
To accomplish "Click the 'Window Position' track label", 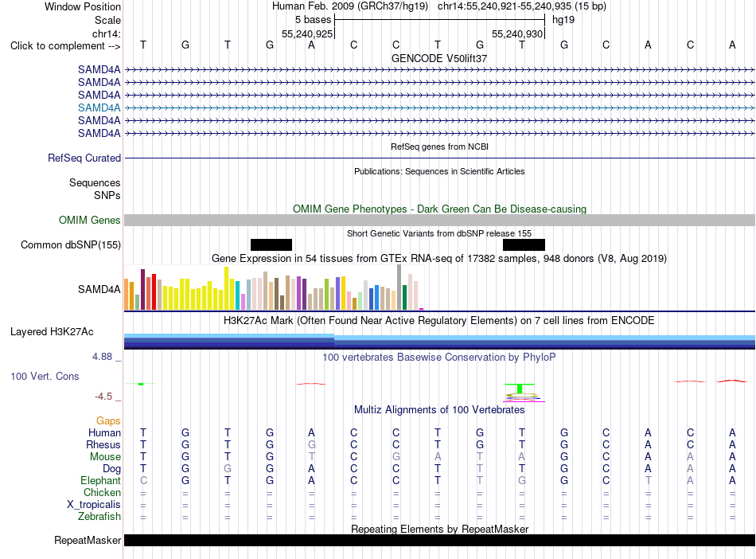I will point(83,6).
